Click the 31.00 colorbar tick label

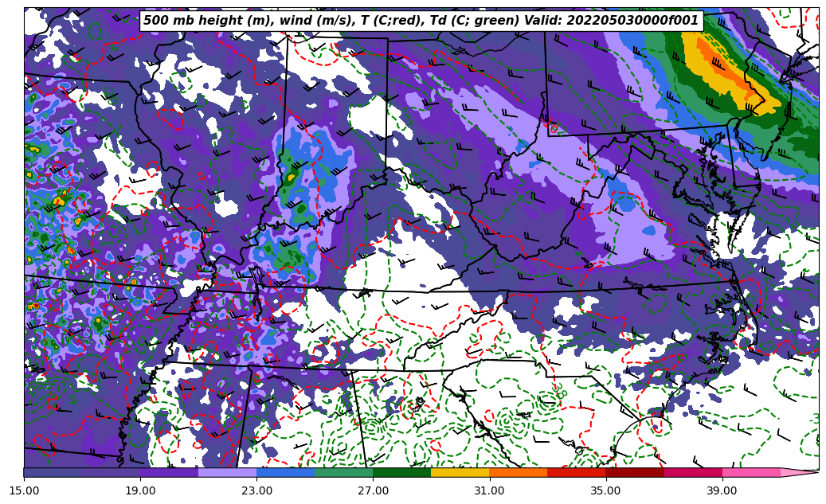pos(490,490)
